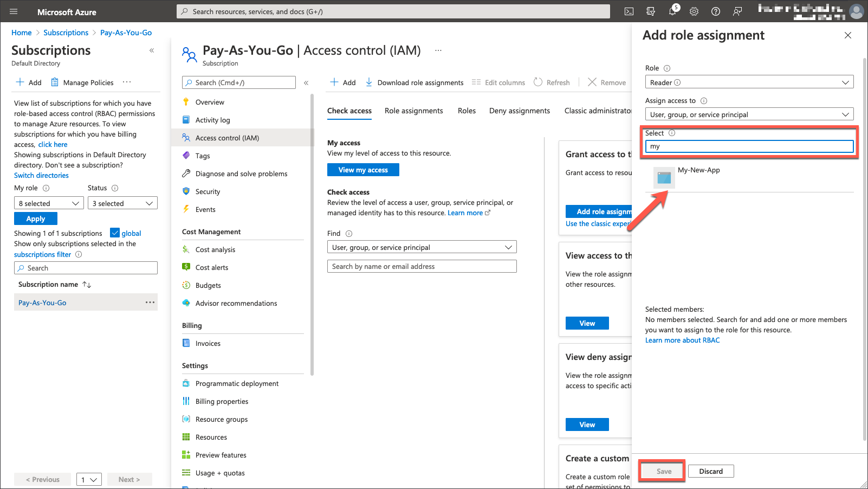Click View my access button
Viewport: 868px width, 489px height.
click(x=363, y=170)
